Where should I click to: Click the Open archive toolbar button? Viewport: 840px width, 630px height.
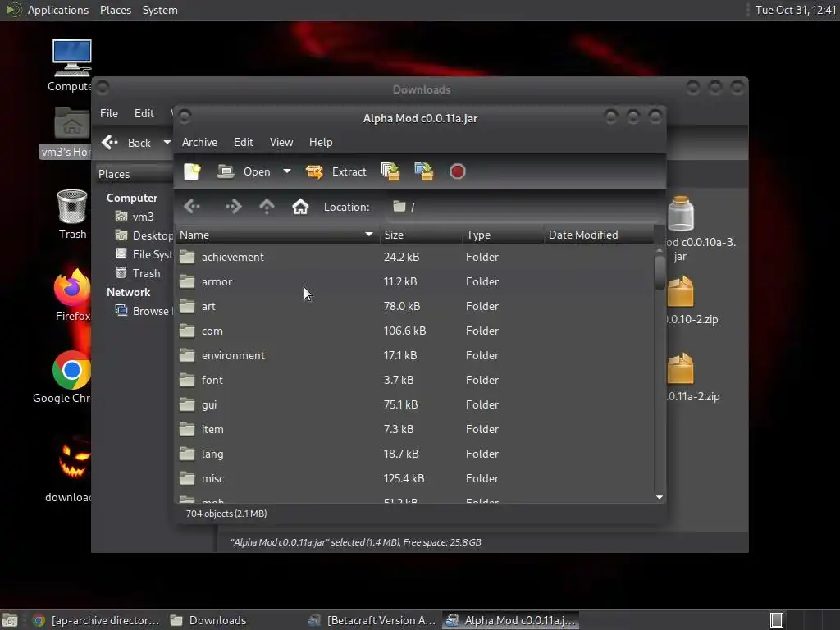[x=244, y=171]
